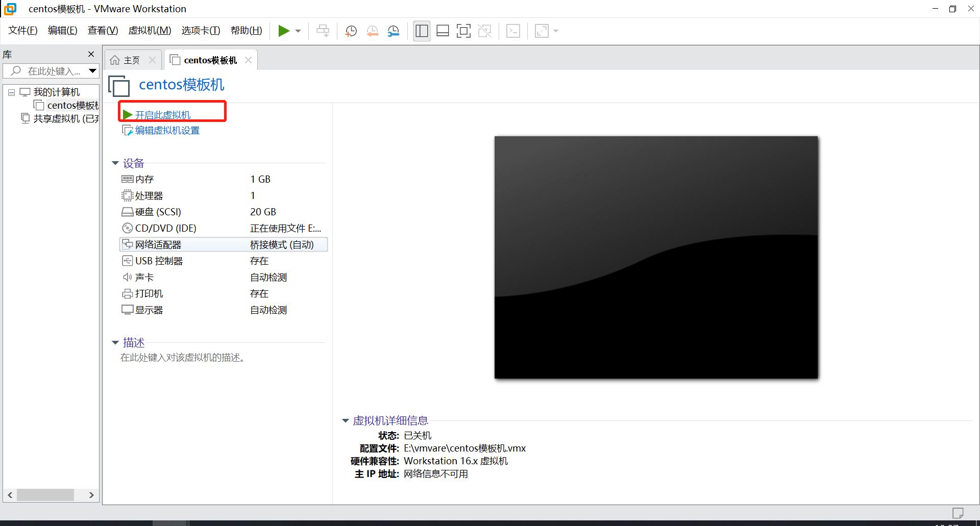Collapse 我的计算机 tree node
The image size is (980, 526).
click(11, 92)
